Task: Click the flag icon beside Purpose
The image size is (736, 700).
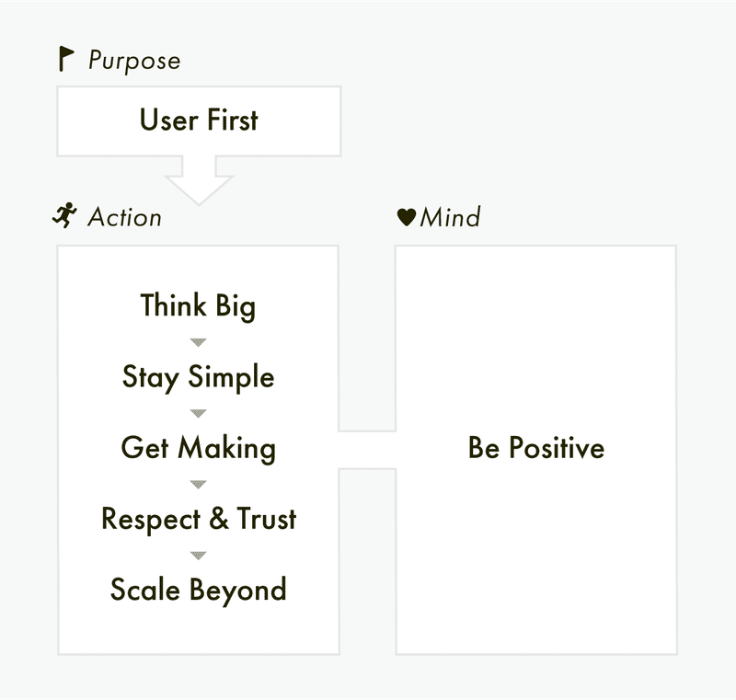Action: tap(65, 61)
